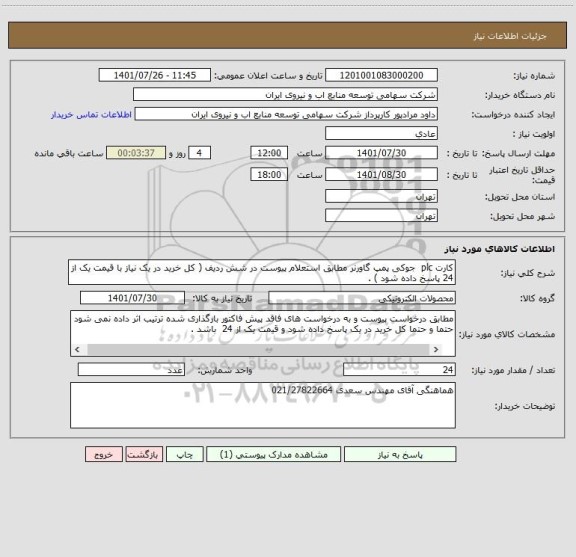Click buyer organization name field

click(x=285, y=95)
